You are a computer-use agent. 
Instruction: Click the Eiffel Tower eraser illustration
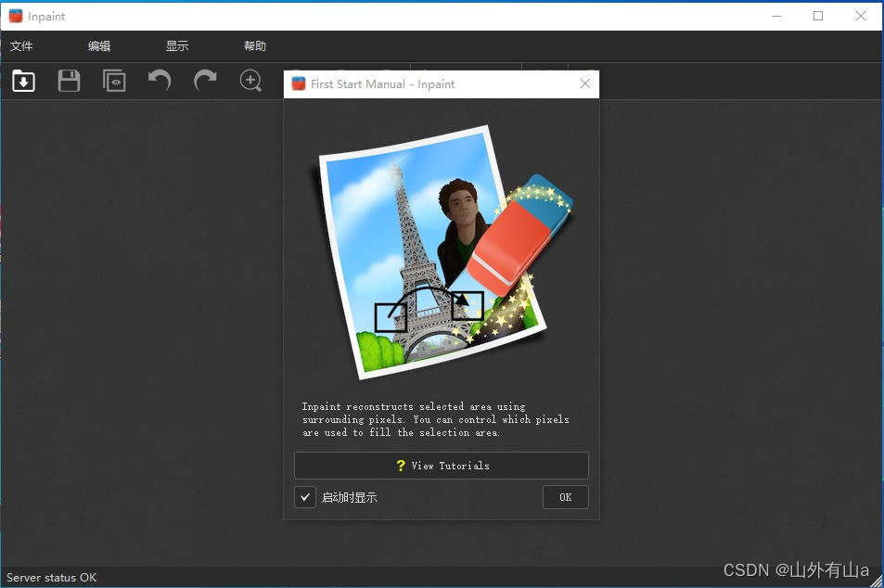(442, 252)
